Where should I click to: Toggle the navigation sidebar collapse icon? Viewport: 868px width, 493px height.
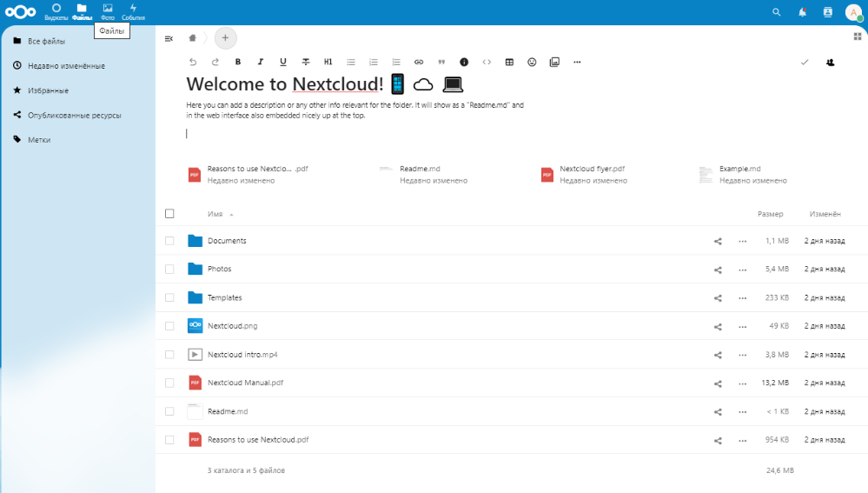(x=169, y=38)
